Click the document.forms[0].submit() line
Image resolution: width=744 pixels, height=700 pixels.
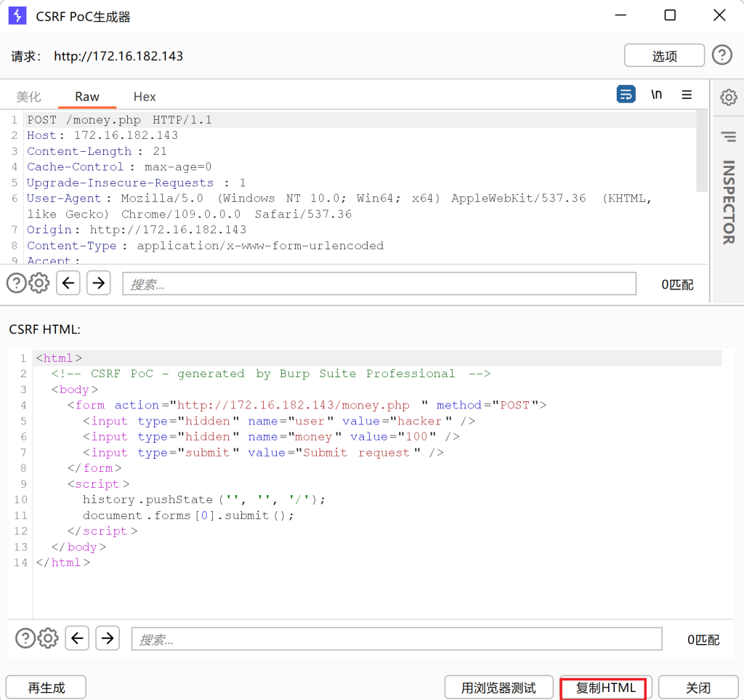point(188,515)
